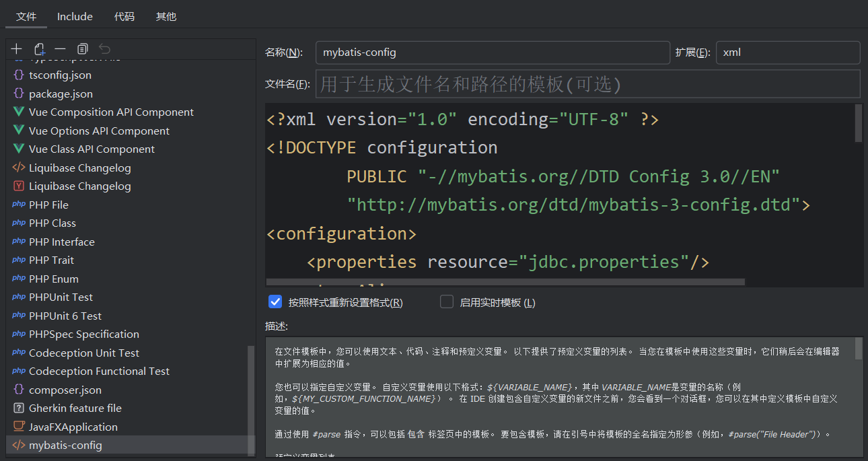Remove the selected template with minus icon

pyautogui.click(x=61, y=49)
